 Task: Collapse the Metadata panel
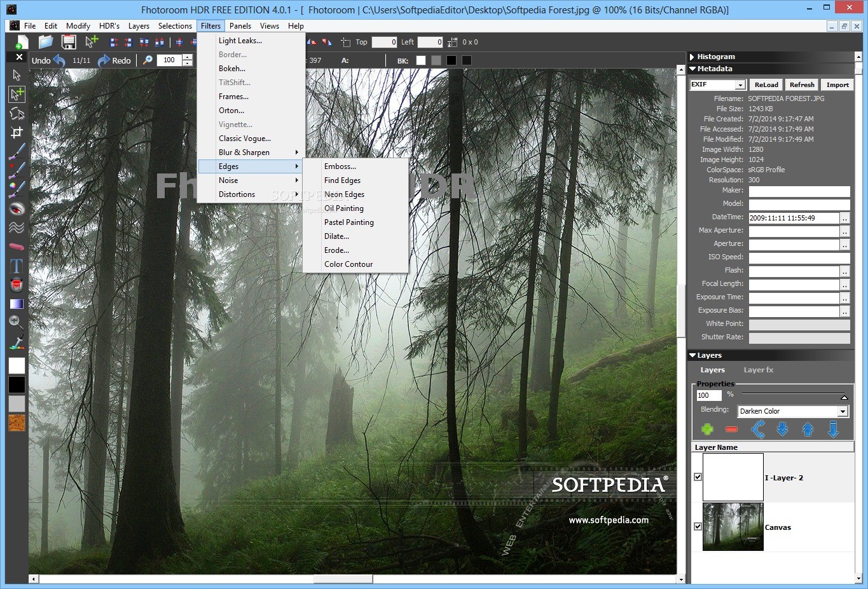692,69
